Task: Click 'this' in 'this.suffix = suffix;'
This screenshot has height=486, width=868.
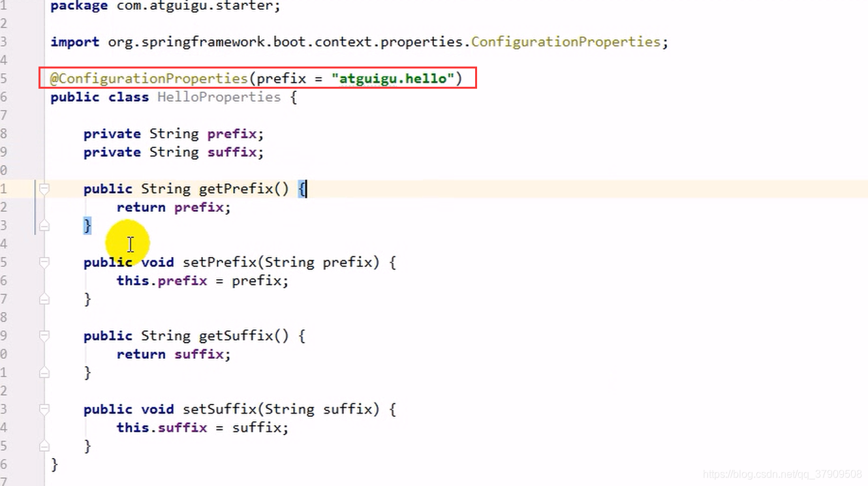Action: [132, 427]
